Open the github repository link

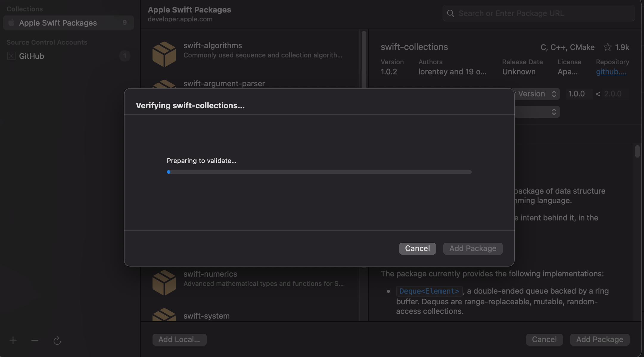coord(611,72)
